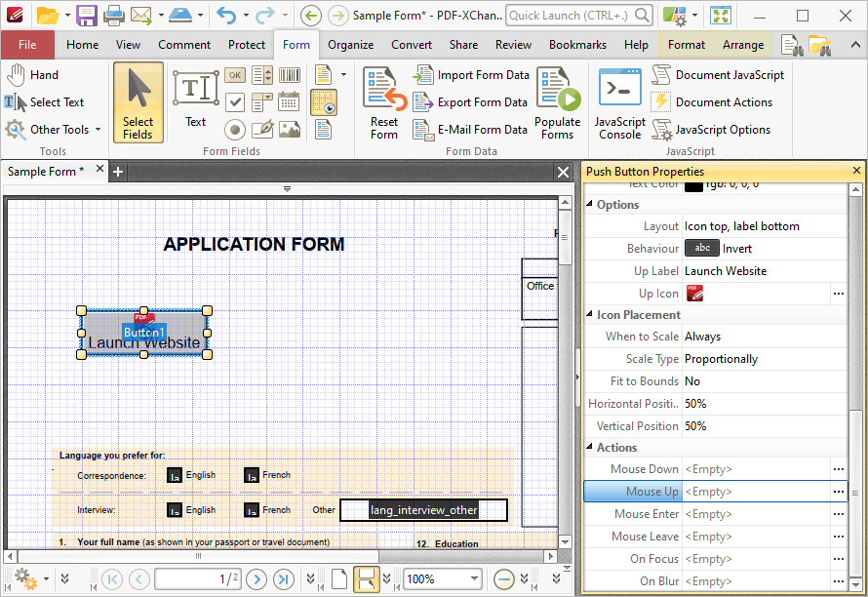The width and height of the screenshot is (868, 597).
Task: Click the Populate Forms icon
Action: pos(558,103)
